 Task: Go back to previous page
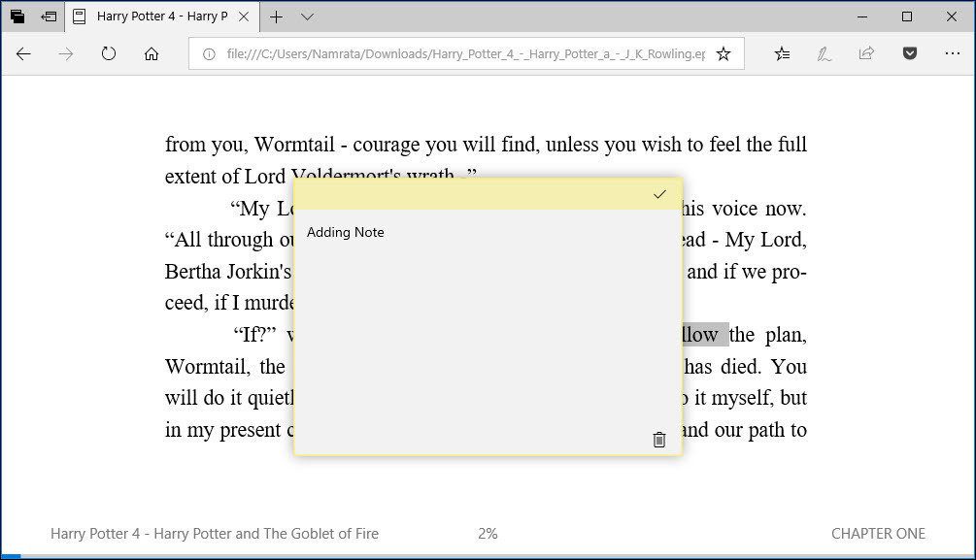click(x=23, y=54)
